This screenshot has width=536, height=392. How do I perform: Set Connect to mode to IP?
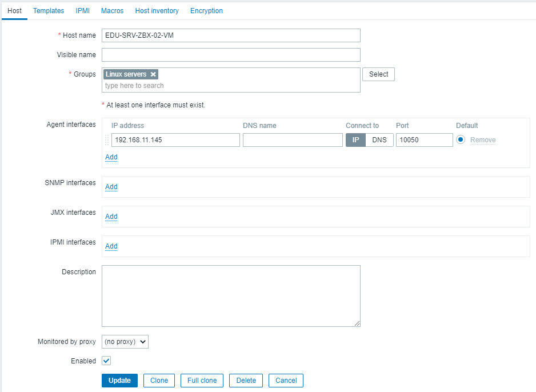[x=355, y=140]
